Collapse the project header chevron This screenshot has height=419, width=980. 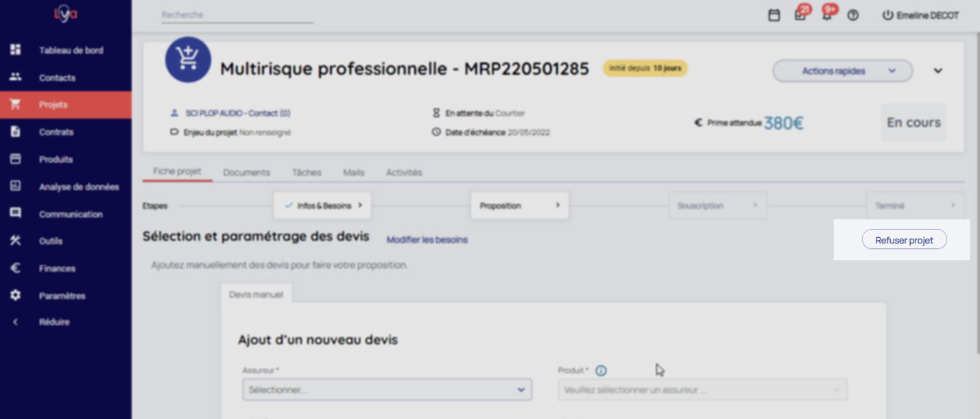(x=938, y=71)
